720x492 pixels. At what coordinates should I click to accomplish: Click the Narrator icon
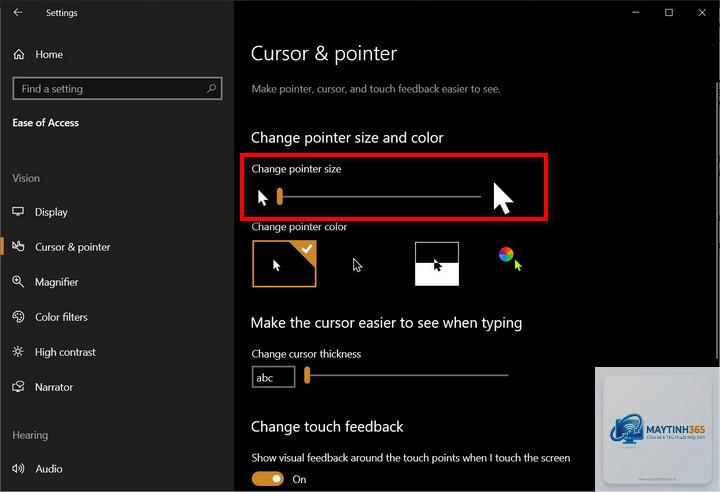[x=18, y=387]
